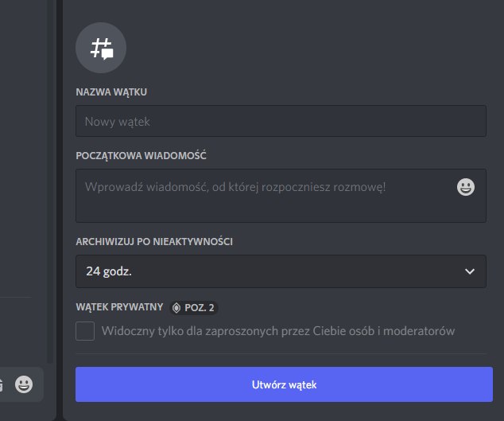The width and height of the screenshot is (504, 421).
Task: Enable the private thread checkbox
Action: 85,331
